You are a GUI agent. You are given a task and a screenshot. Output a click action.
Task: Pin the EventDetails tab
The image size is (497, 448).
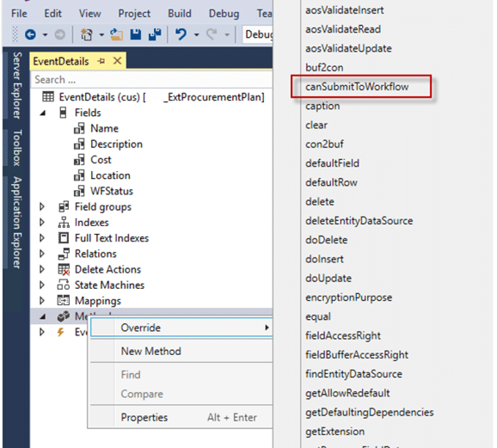pyautogui.click(x=101, y=61)
